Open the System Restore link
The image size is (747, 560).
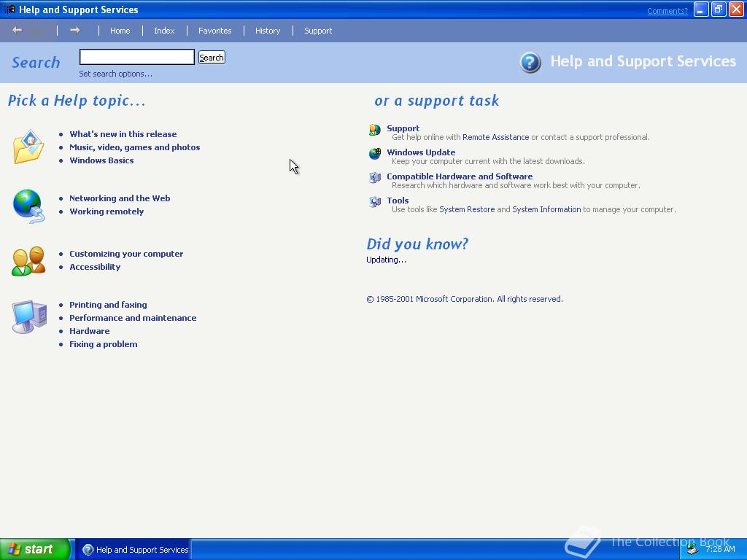point(467,209)
